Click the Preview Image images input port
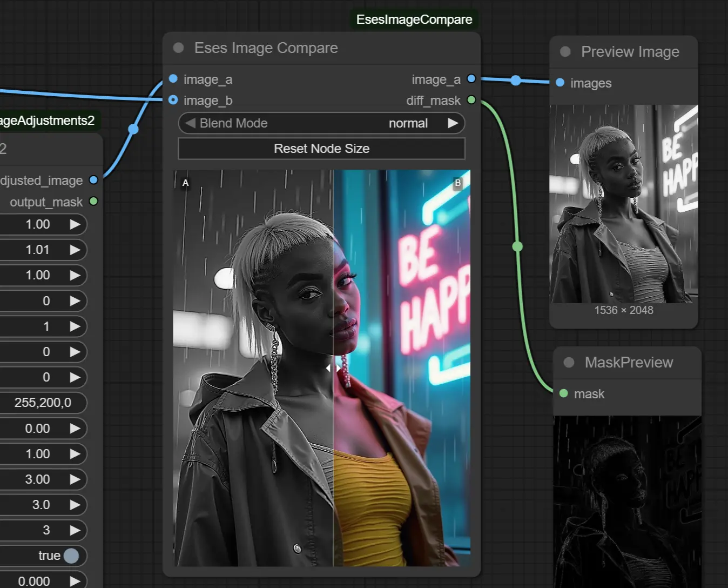The height and width of the screenshot is (588, 728). tap(560, 83)
